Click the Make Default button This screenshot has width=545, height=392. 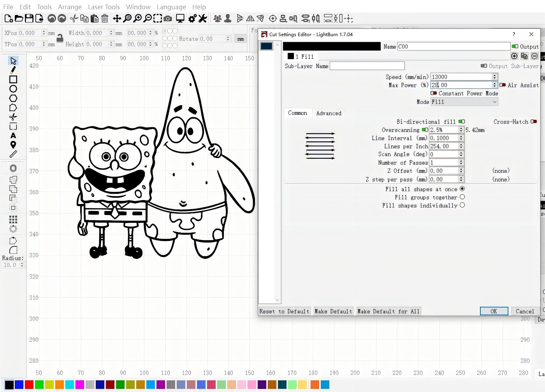tap(333, 311)
